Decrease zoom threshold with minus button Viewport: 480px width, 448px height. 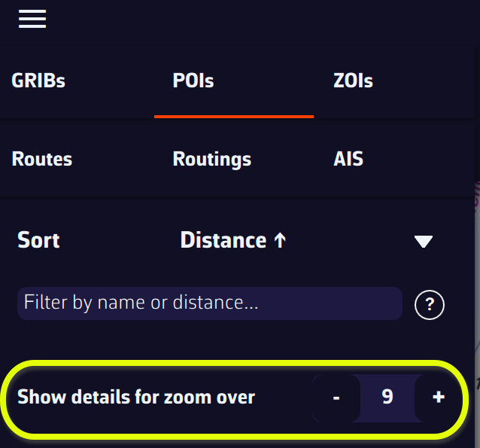(336, 398)
